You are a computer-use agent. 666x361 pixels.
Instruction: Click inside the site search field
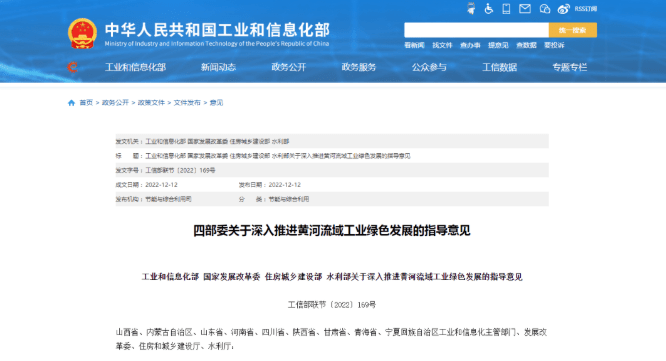click(x=476, y=30)
